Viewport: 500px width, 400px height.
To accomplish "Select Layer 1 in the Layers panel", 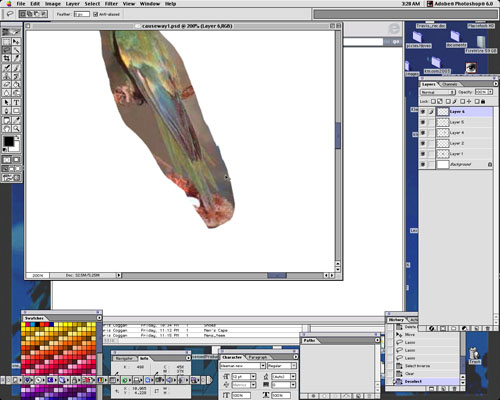I will [465, 154].
